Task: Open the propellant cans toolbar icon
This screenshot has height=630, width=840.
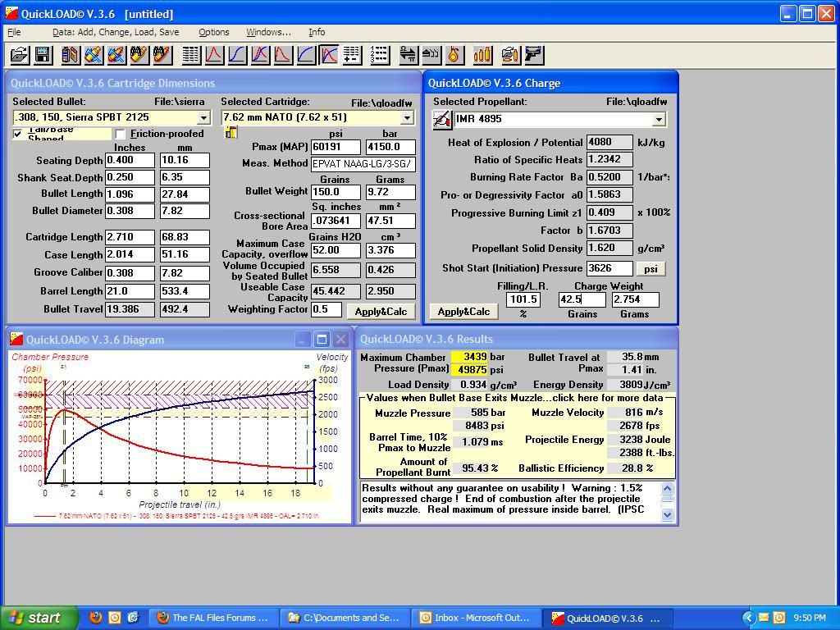Action: pyautogui.click(x=71, y=55)
